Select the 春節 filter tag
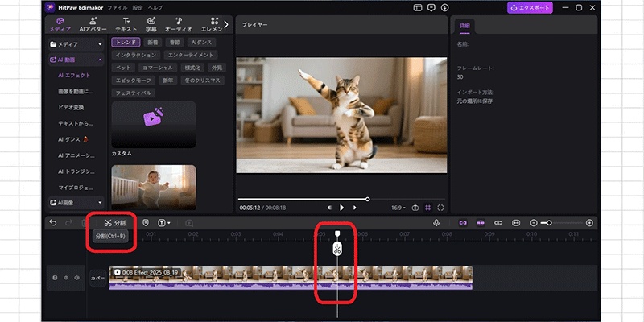 click(175, 43)
